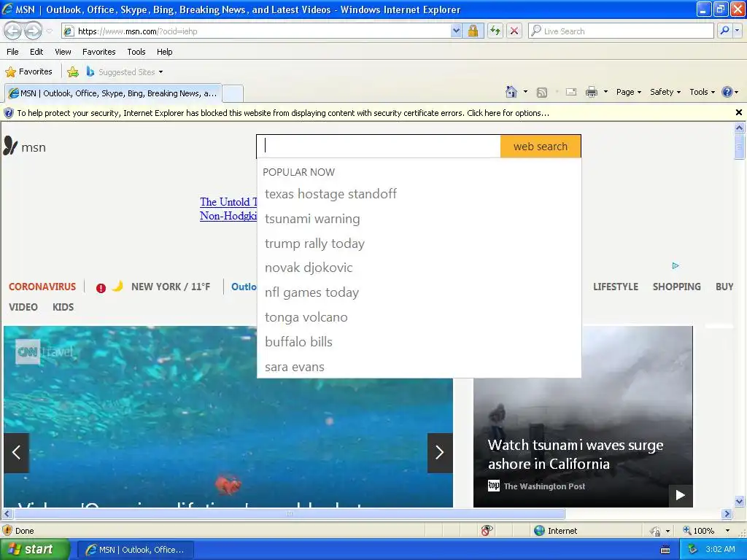Open the View menu
The width and height of the screenshot is (747, 560).
tap(63, 52)
